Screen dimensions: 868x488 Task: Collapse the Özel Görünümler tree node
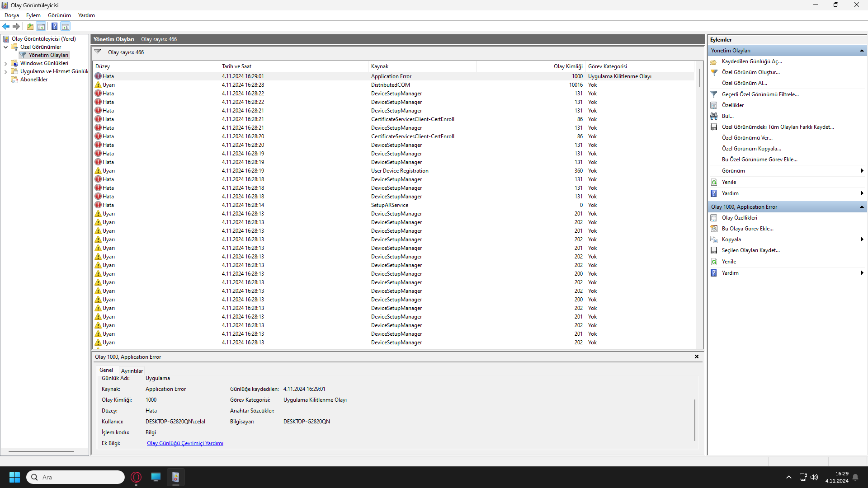pos(5,47)
